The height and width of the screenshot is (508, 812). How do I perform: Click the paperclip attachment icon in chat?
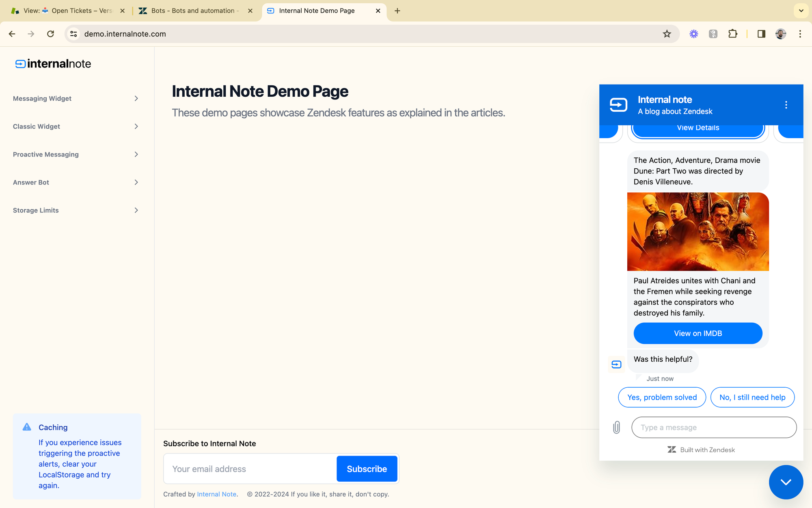[x=616, y=427]
